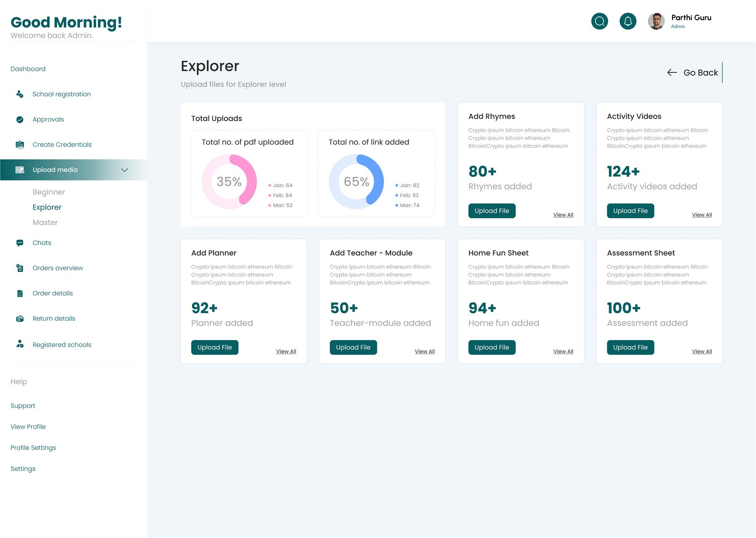Open the search icon in header
This screenshot has width=756, height=538.
pyautogui.click(x=599, y=21)
